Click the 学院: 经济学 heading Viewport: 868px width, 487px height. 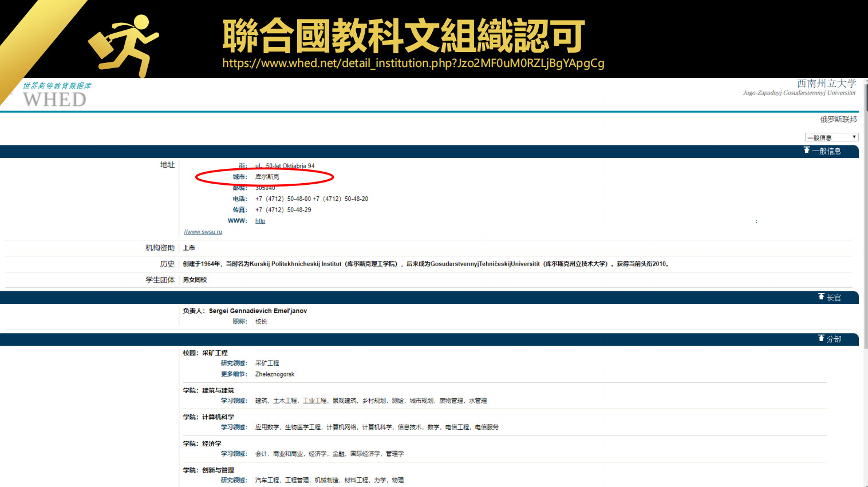(x=202, y=444)
